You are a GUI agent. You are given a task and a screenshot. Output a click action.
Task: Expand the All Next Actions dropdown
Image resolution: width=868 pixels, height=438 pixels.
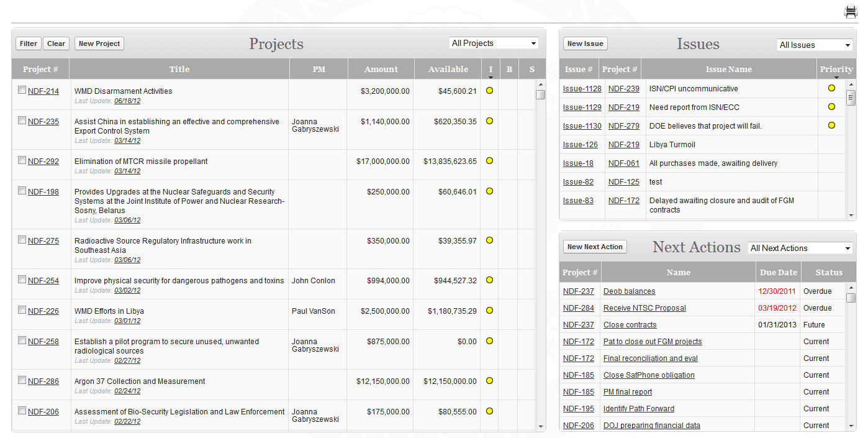point(800,248)
